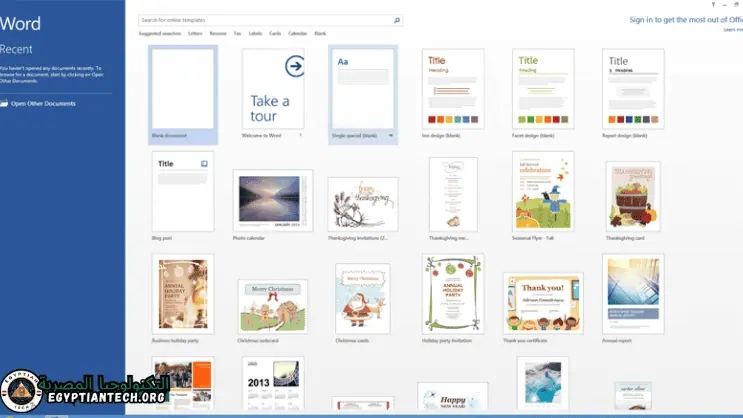The image size is (743, 418).
Task: Open the Photo calendar template
Action: click(x=272, y=200)
